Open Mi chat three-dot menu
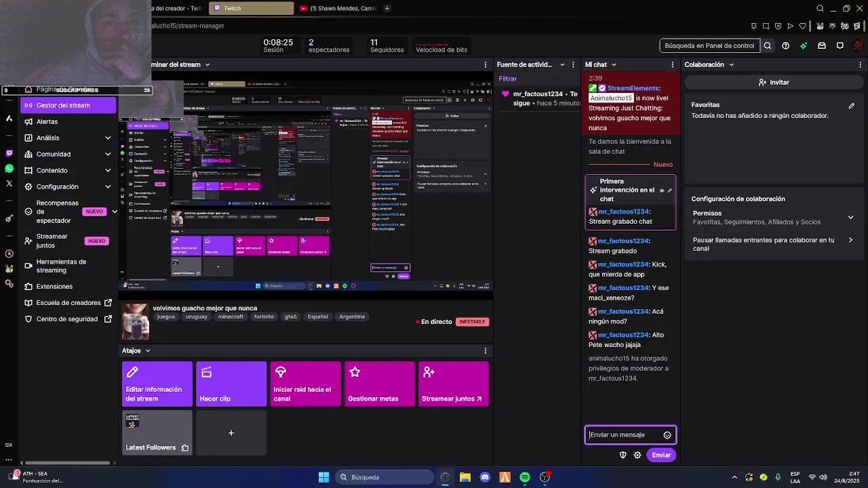This screenshot has height=488, width=868. tap(673, 64)
